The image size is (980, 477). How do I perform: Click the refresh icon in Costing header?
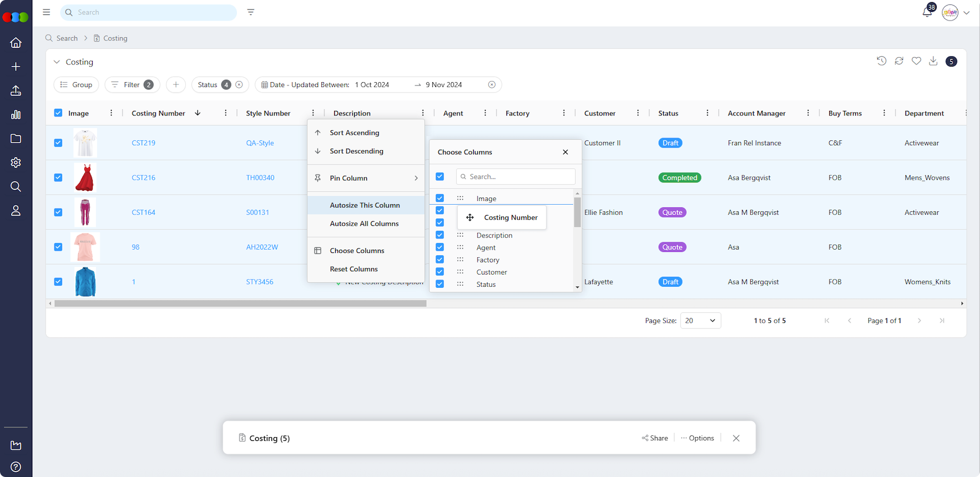coord(899,61)
